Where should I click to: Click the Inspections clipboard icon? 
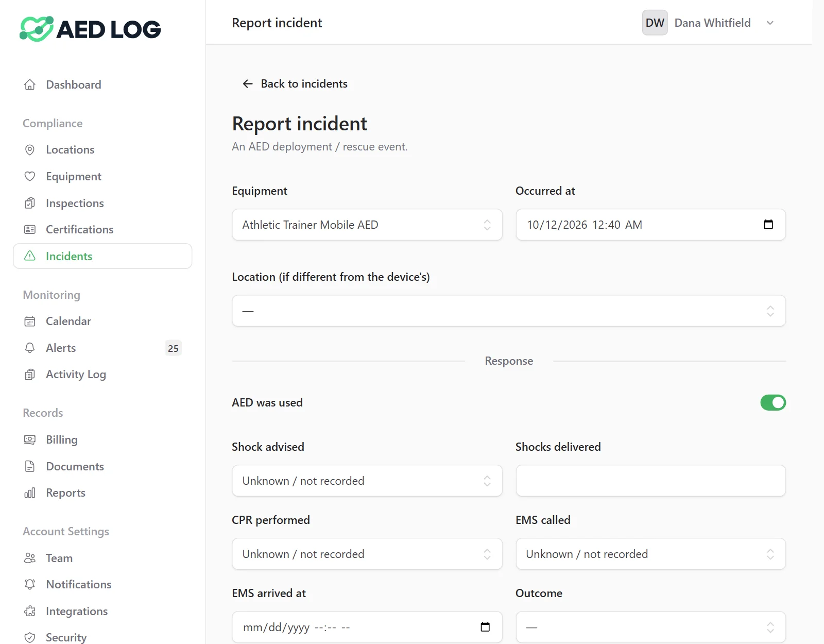(30, 203)
